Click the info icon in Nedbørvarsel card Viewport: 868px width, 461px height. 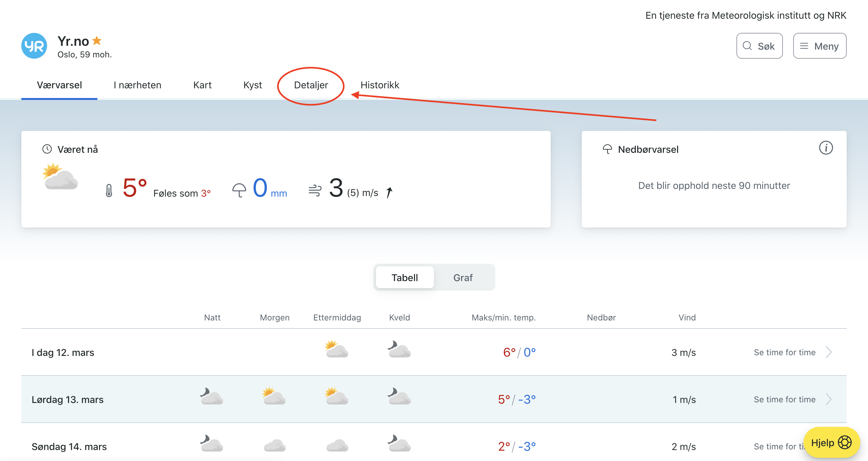(x=825, y=148)
